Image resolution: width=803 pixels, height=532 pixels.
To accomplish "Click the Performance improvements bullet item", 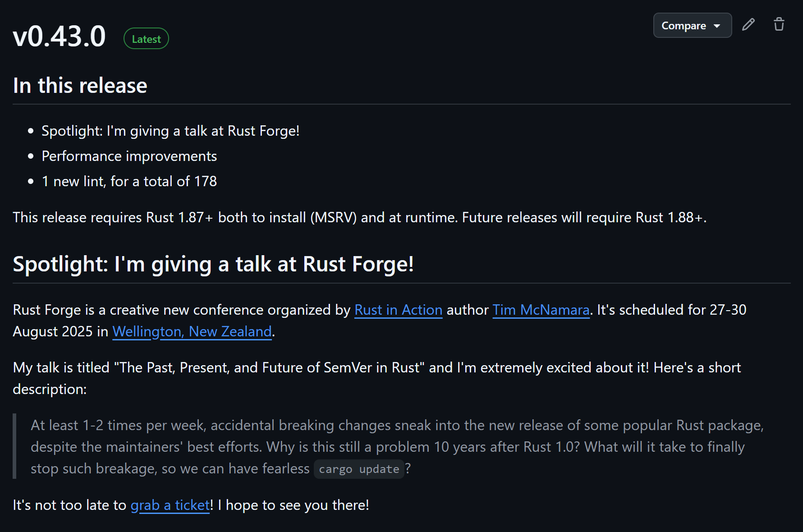I will [129, 156].
